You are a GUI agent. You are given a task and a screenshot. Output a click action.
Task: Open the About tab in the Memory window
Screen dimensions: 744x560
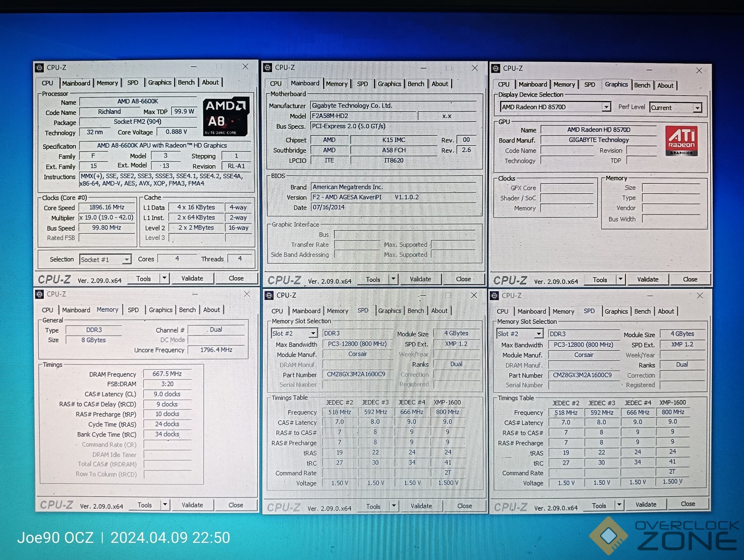point(211,310)
